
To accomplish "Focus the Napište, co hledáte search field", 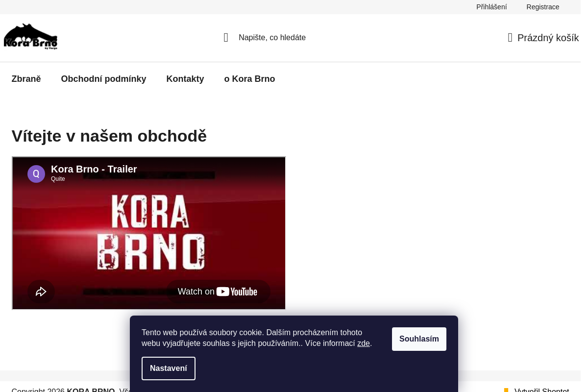I will click(x=272, y=38).
